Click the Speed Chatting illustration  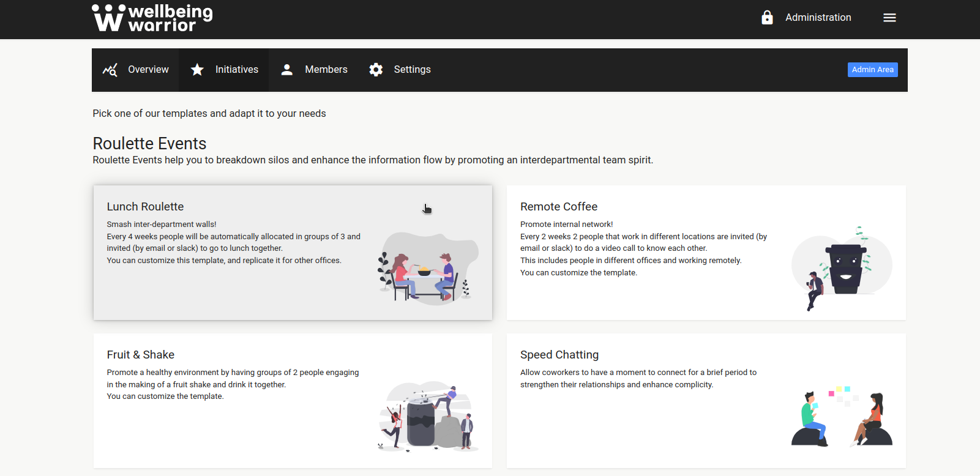842,416
